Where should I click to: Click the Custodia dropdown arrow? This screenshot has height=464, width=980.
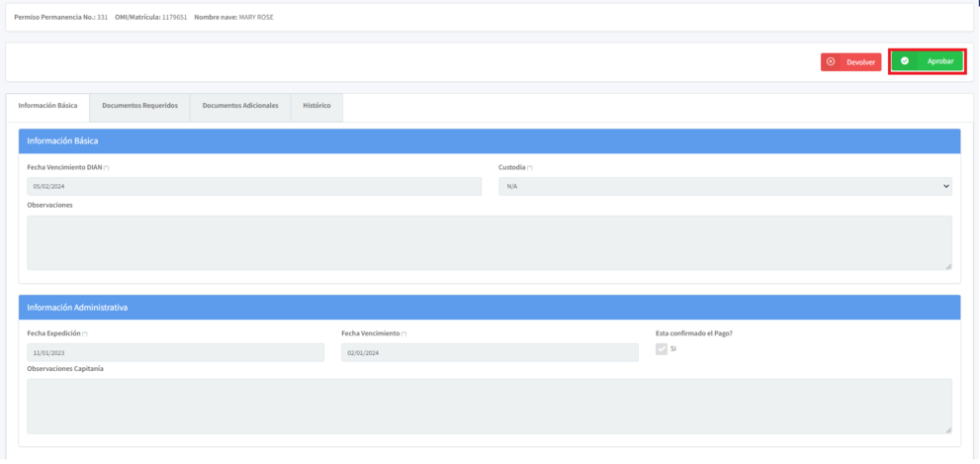point(946,186)
